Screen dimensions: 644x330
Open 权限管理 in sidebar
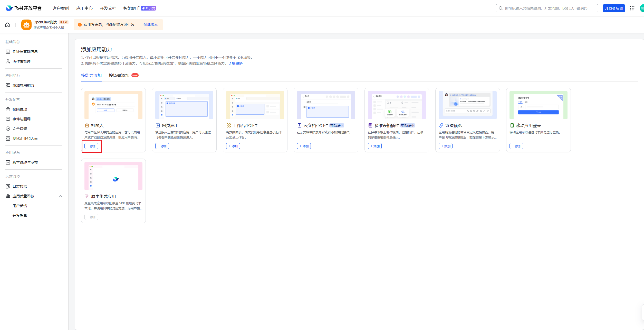[x=20, y=109]
